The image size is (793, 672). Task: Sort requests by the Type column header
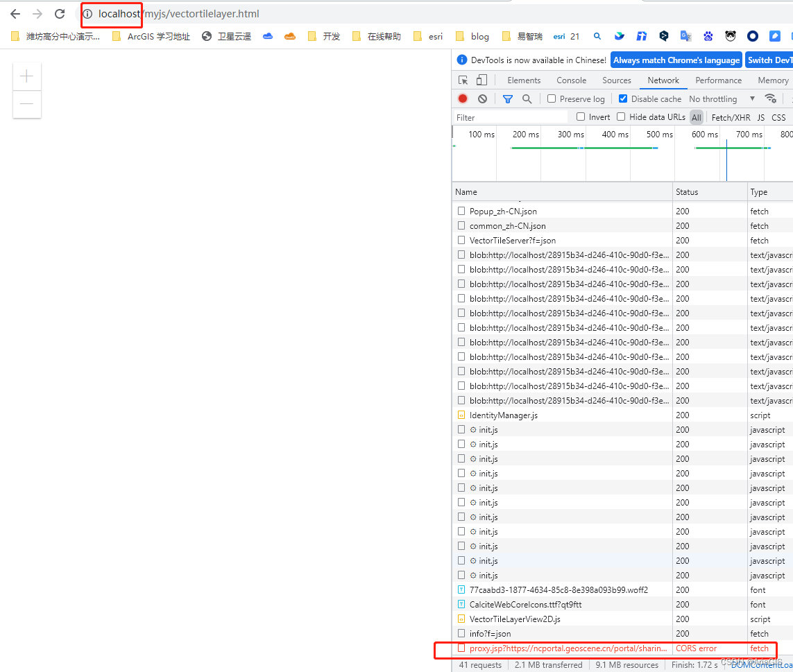(x=770, y=192)
